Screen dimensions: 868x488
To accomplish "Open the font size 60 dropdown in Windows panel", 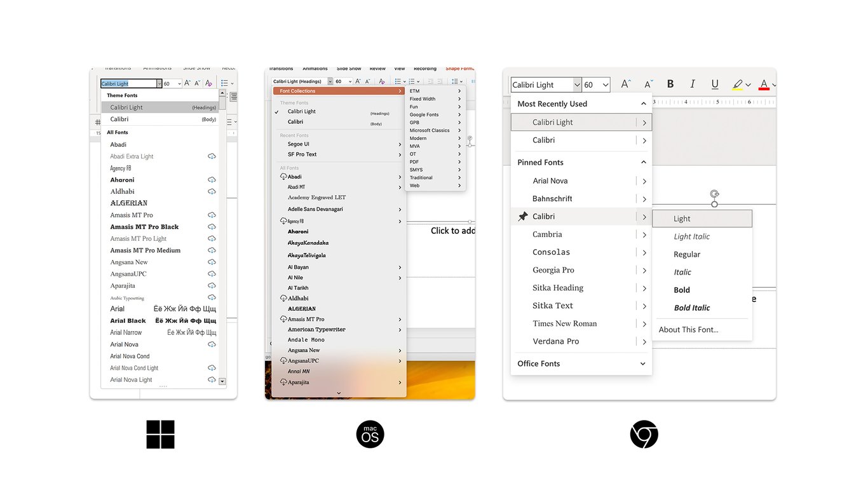I will [x=180, y=83].
